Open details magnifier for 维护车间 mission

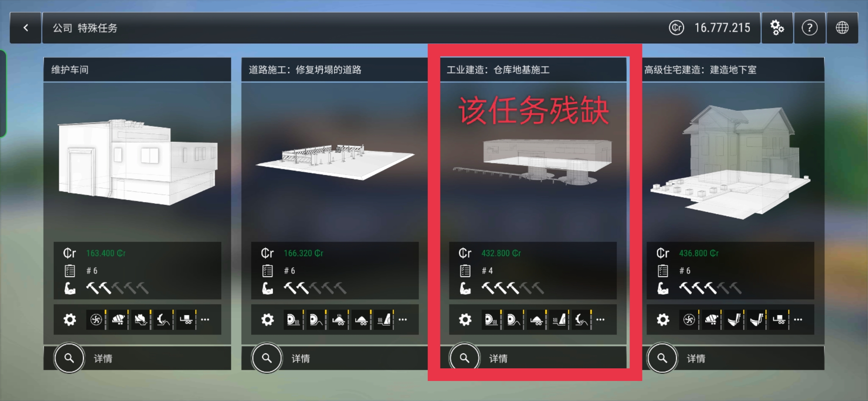(69, 358)
